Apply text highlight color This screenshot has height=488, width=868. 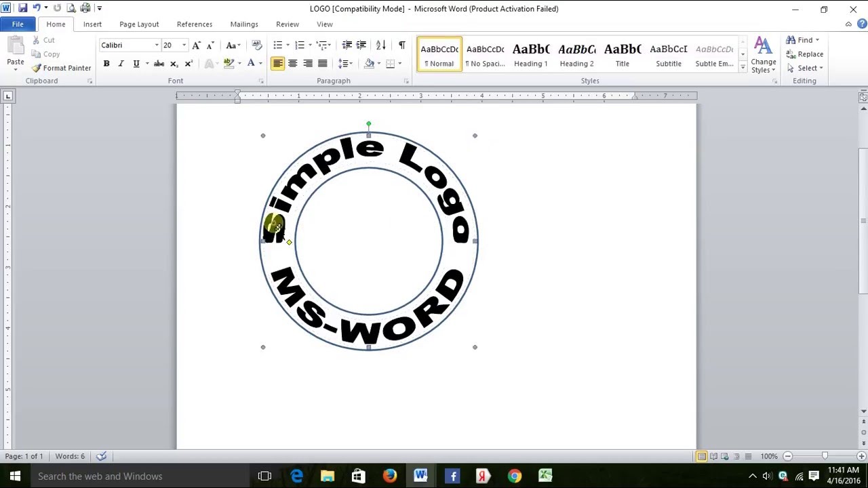[x=229, y=64]
